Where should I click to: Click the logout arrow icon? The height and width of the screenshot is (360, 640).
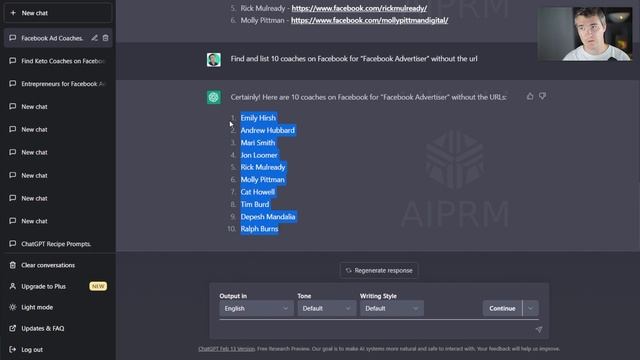tap(13, 349)
